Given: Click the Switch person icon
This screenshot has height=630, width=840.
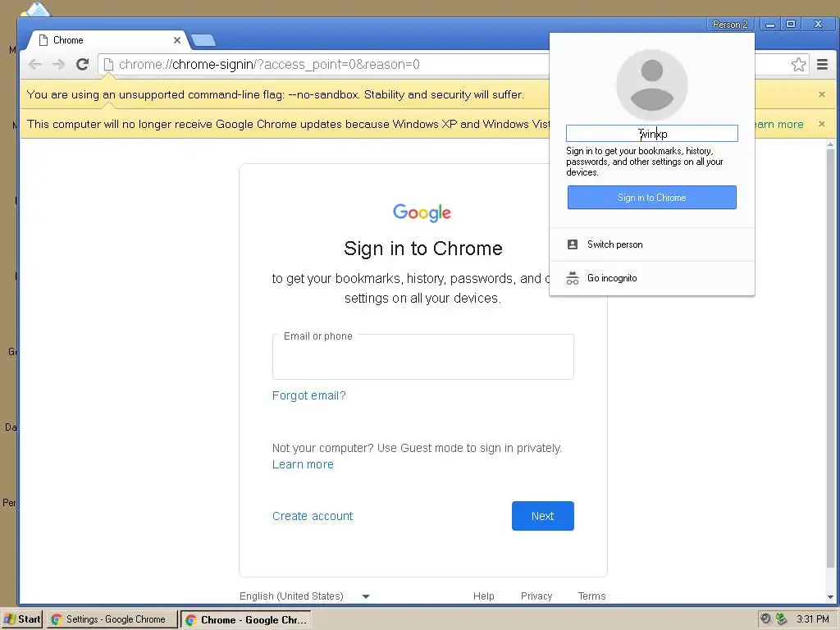Looking at the screenshot, I should tap(572, 244).
